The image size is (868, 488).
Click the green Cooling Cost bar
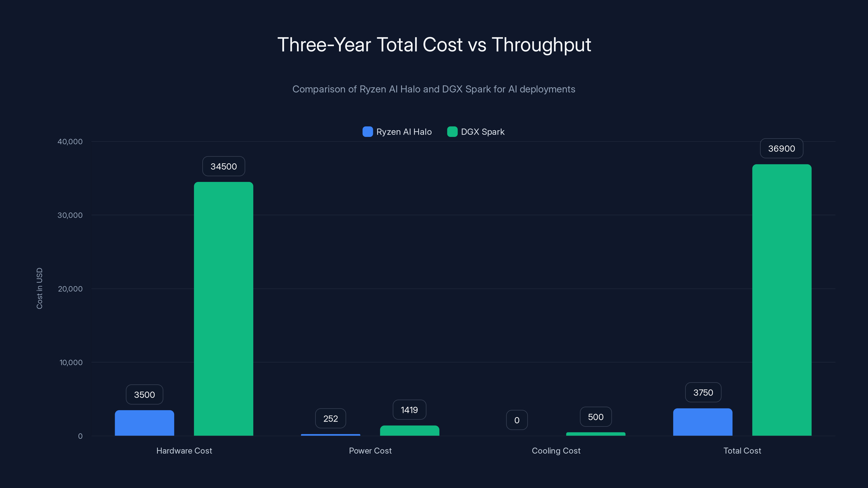[x=595, y=434]
